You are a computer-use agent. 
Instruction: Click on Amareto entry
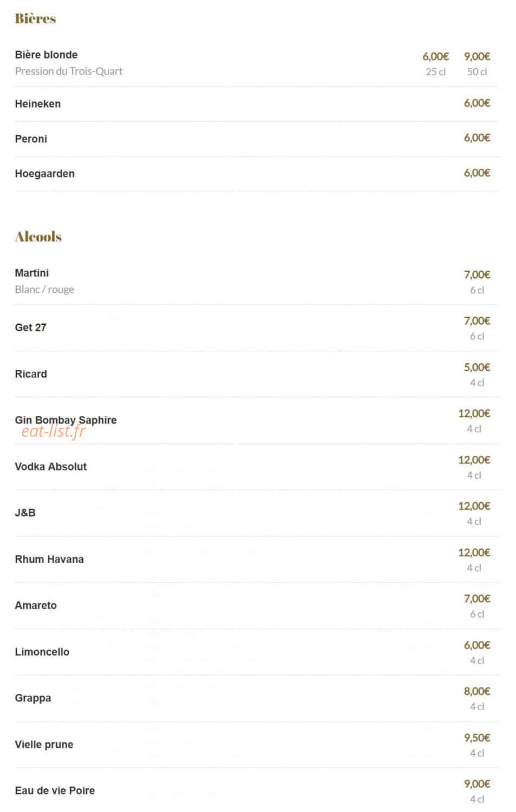click(x=35, y=605)
